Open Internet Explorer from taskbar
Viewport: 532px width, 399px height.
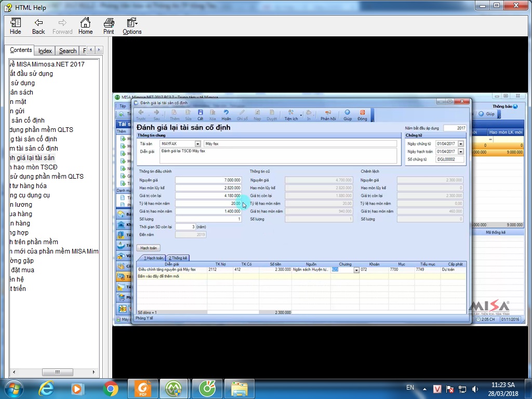[46, 389]
